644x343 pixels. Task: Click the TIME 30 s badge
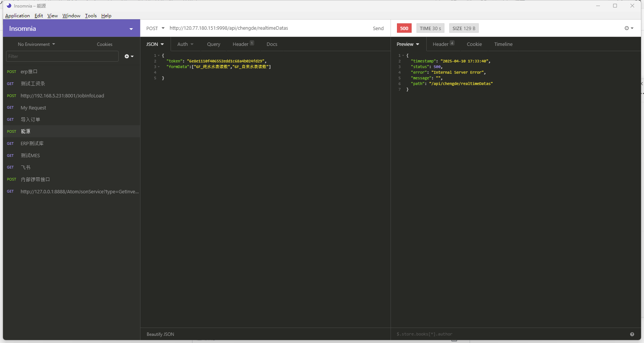tap(430, 28)
